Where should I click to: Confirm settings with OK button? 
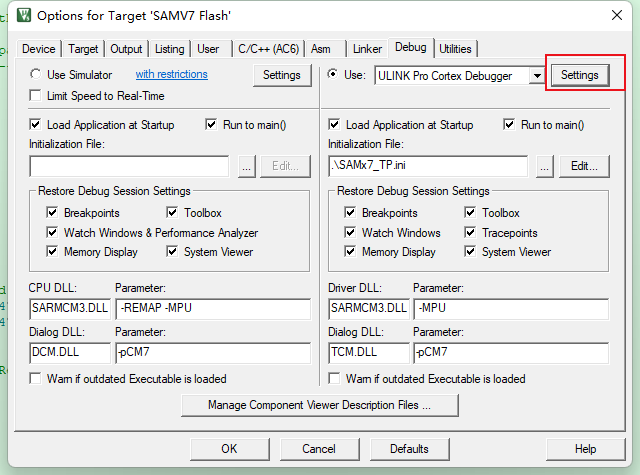229,449
